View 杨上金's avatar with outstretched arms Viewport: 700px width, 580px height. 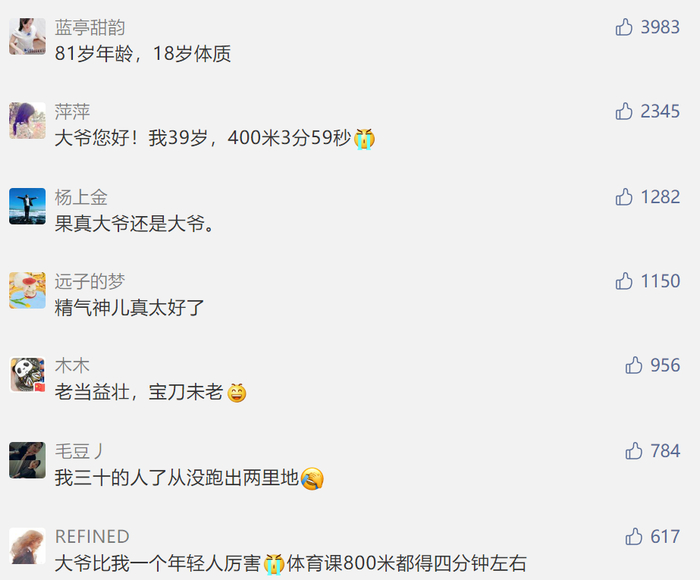(x=27, y=206)
